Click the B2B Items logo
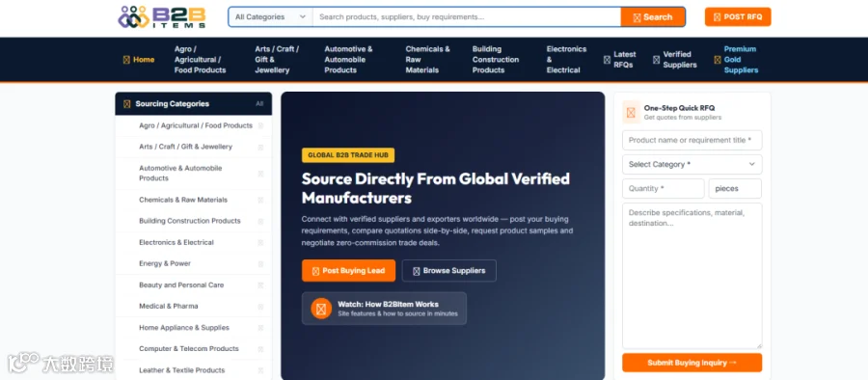 point(162,17)
